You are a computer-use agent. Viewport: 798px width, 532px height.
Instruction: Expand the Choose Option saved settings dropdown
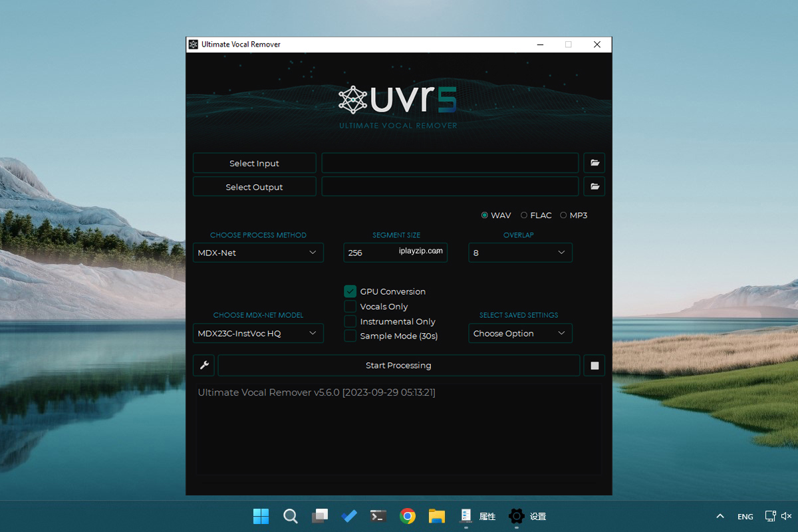pyautogui.click(x=520, y=333)
